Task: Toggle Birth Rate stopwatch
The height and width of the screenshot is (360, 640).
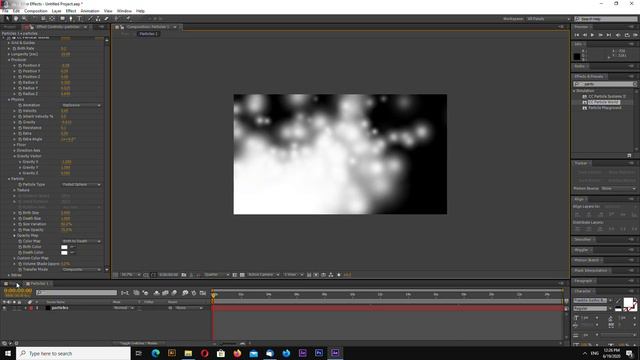Action: 14,48
